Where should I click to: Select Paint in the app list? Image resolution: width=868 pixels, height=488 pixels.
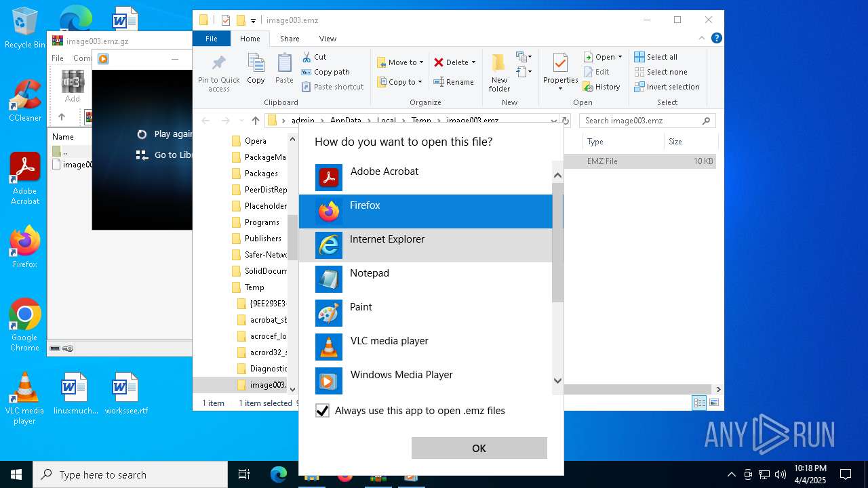click(425, 313)
